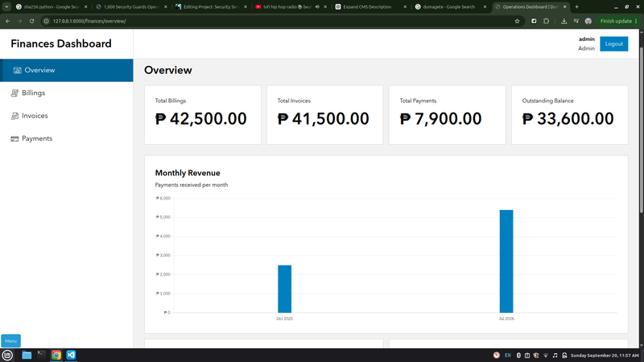Click the Billings receipt icon in sidebar

14,93
